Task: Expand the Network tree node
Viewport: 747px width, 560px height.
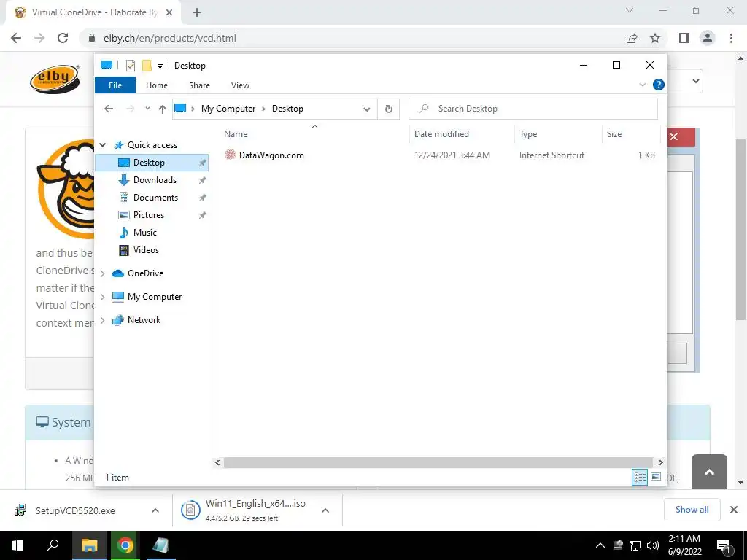Action: 102,321
